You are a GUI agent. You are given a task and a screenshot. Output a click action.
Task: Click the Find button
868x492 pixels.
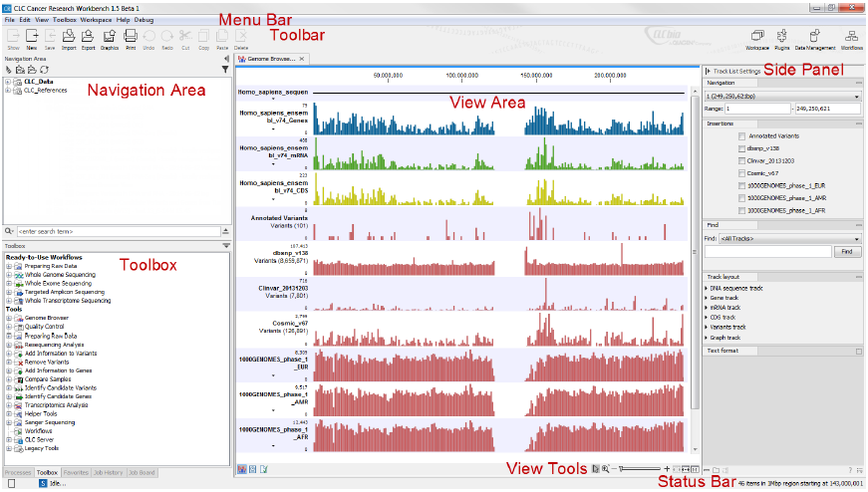pos(847,252)
